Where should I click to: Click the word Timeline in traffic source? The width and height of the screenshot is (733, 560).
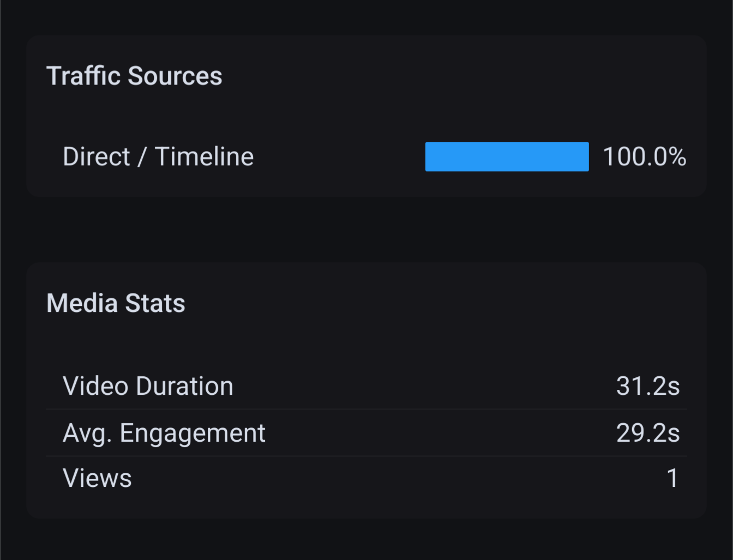pos(205,157)
